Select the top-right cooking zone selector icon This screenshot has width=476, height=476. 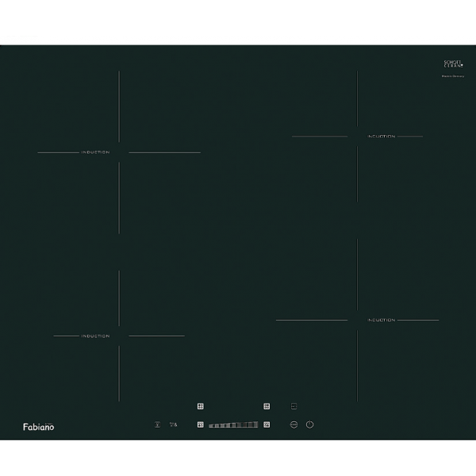coord(267,406)
